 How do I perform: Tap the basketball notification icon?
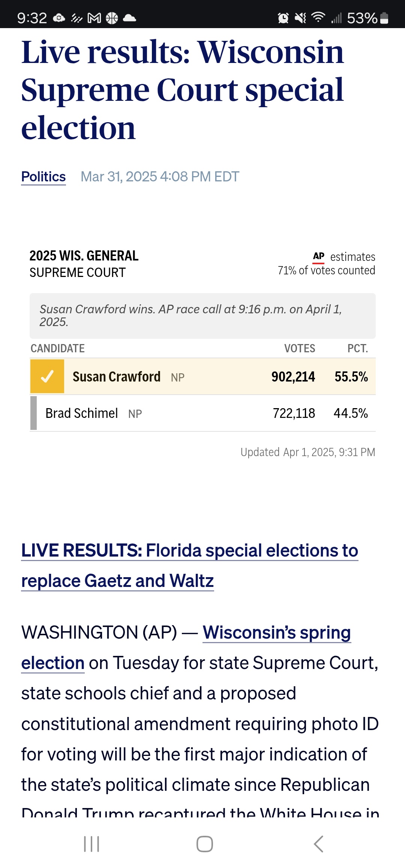coord(112,18)
